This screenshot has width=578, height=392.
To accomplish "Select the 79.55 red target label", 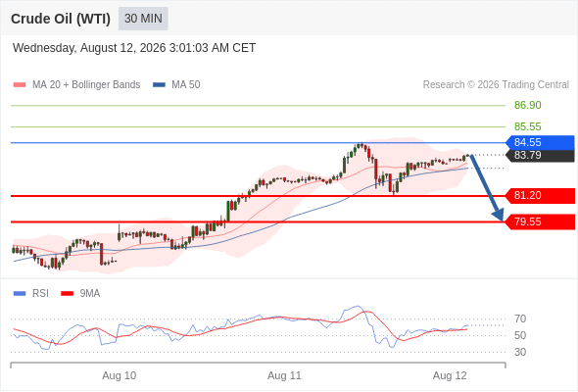I will pyautogui.click(x=540, y=222).
